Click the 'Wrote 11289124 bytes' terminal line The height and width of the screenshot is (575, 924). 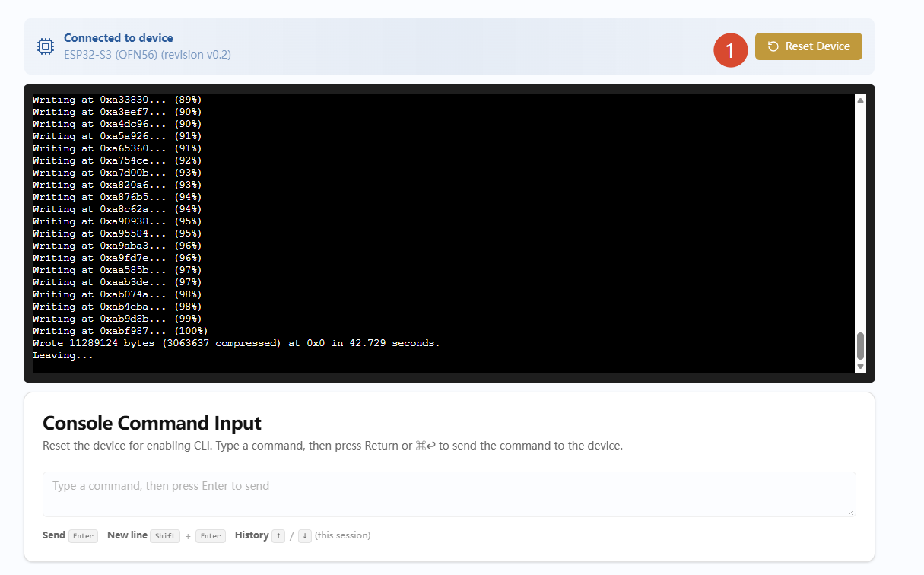[x=237, y=343]
